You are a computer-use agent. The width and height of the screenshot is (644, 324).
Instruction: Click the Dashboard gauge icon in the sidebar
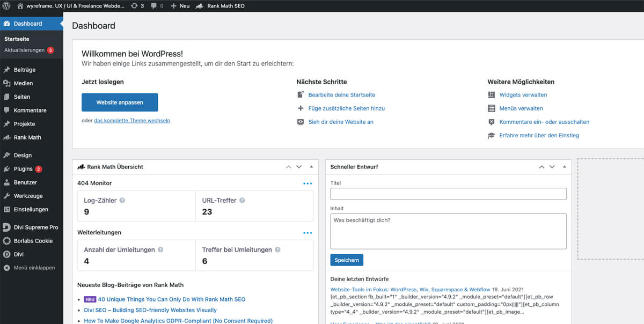pos(6,24)
